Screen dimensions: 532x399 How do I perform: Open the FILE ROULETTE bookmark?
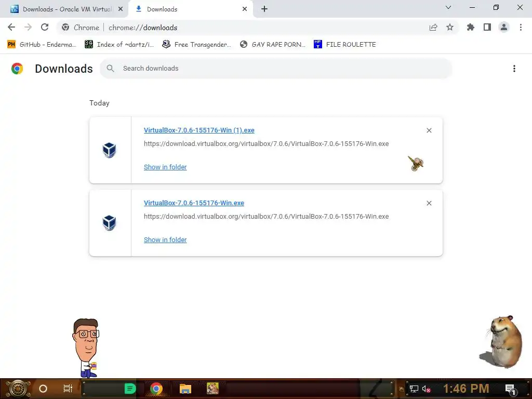pos(345,45)
